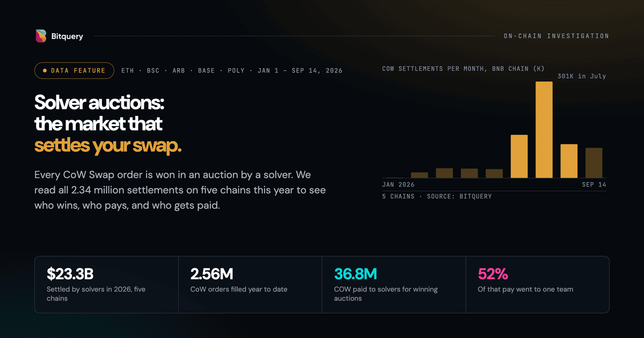Viewport: 644px width, 338px height.
Task: Click the ON-CHAIN INVESTIGATION label
Action: (x=556, y=36)
